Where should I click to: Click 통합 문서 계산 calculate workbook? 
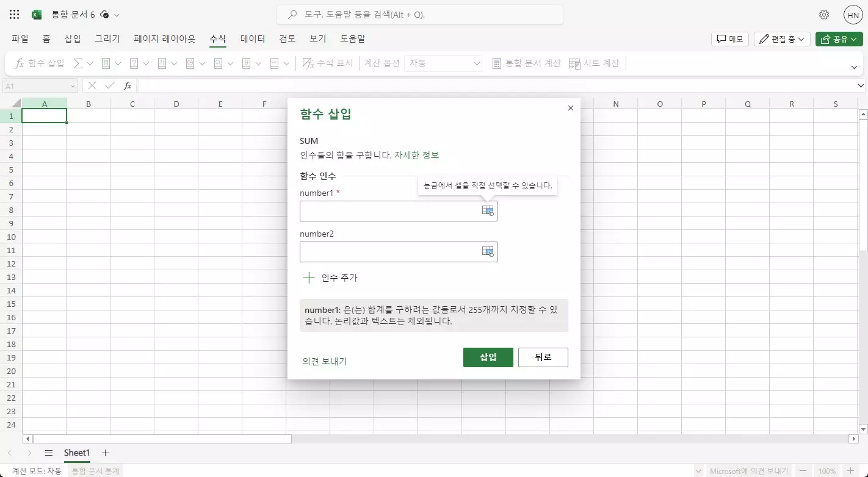(x=526, y=63)
